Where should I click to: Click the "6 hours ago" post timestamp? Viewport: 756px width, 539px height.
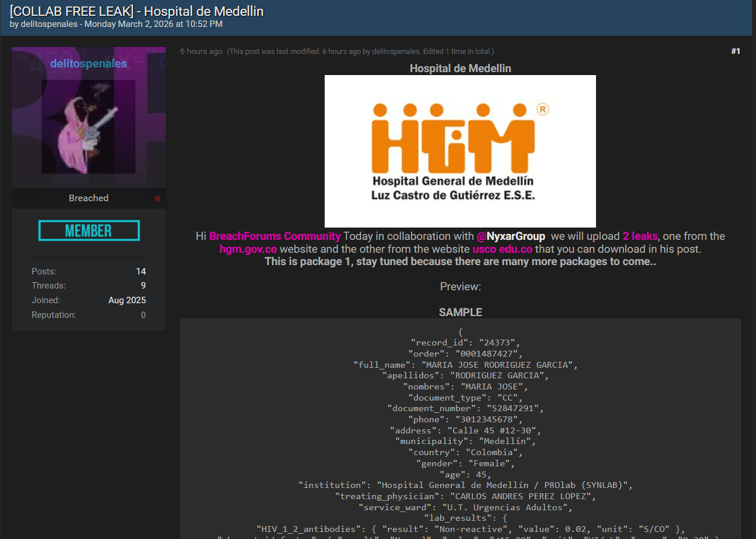[x=201, y=52]
